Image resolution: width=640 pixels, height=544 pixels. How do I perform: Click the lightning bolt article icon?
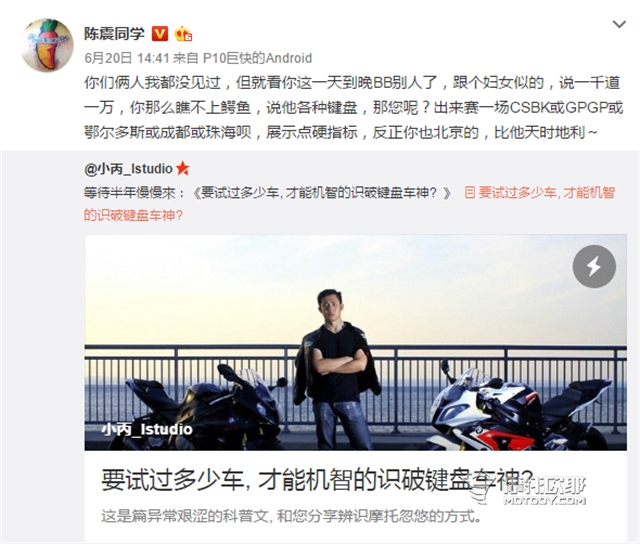click(x=594, y=266)
